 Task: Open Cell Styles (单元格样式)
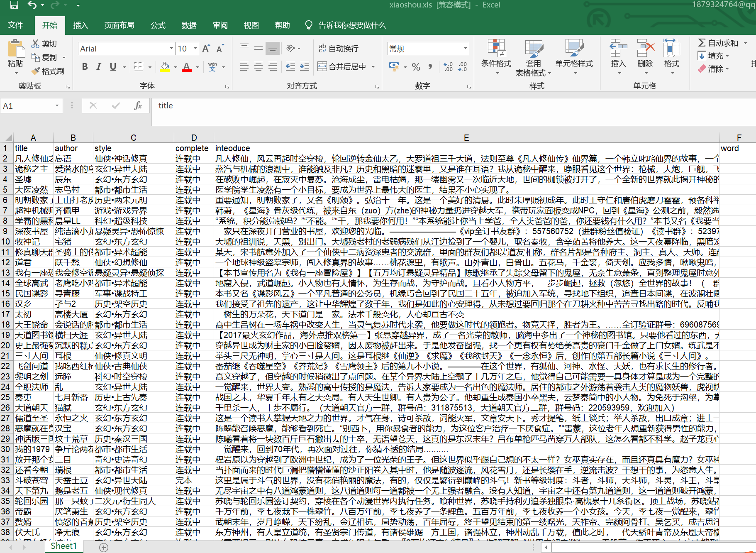click(x=574, y=57)
